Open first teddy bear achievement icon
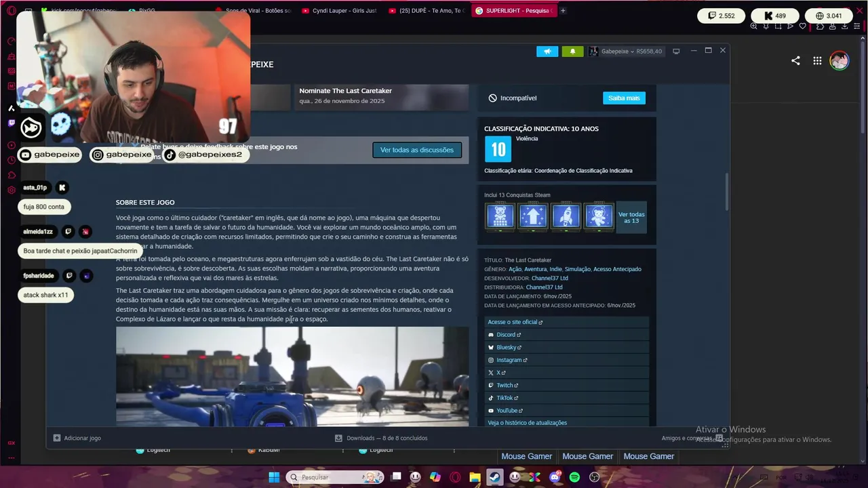Image resolution: width=868 pixels, height=488 pixels. pyautogui.click(x=500, y=216)
